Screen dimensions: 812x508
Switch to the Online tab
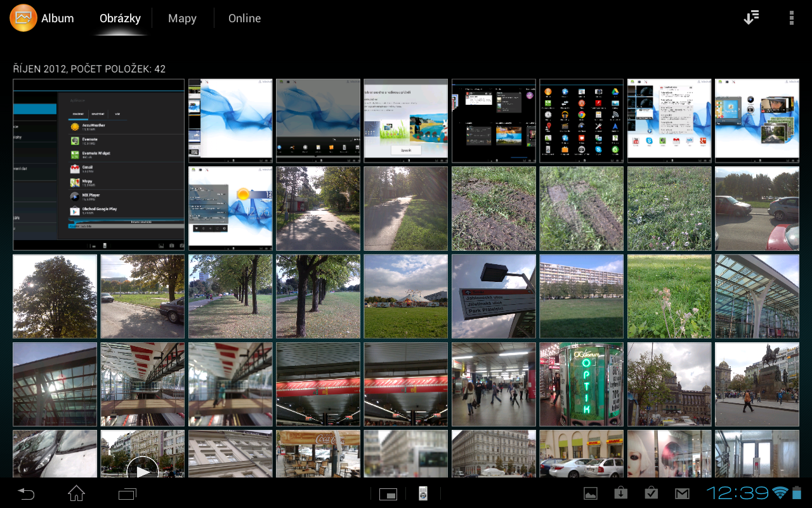[244, 18]
